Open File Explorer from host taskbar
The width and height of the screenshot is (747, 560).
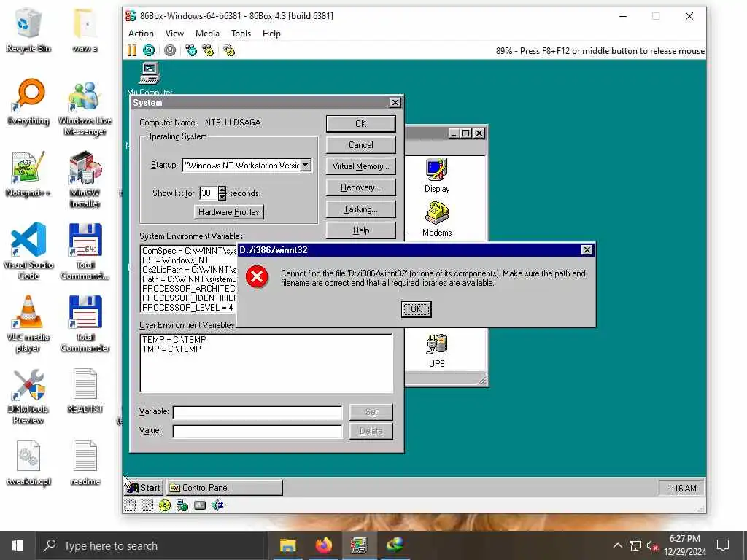pyautogui.click(x=287, y=545)
